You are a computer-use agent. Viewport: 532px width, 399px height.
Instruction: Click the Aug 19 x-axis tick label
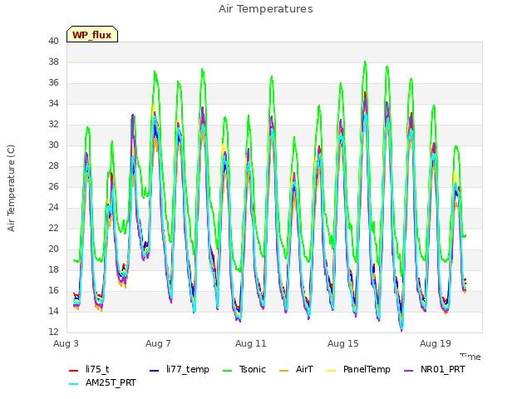(x=436, y=343)
